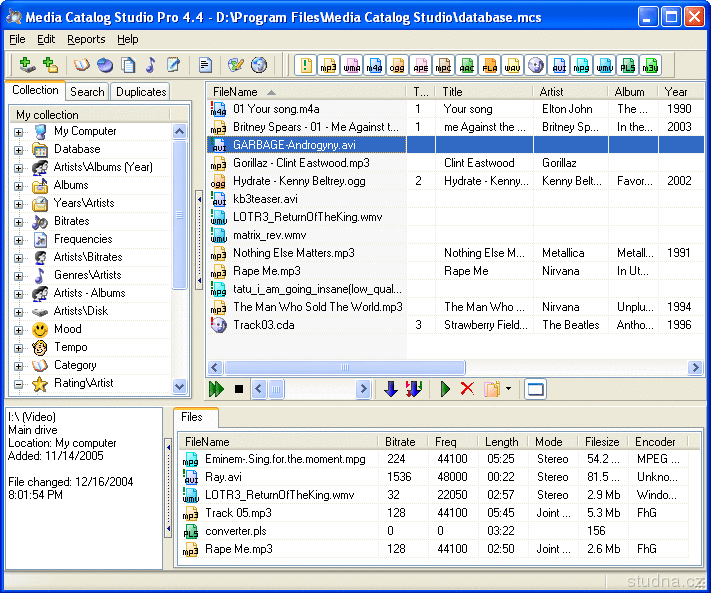Expand the Genres\Artists tree node
The height and width of the screenshot is (593, 711).
pos(18,275)
